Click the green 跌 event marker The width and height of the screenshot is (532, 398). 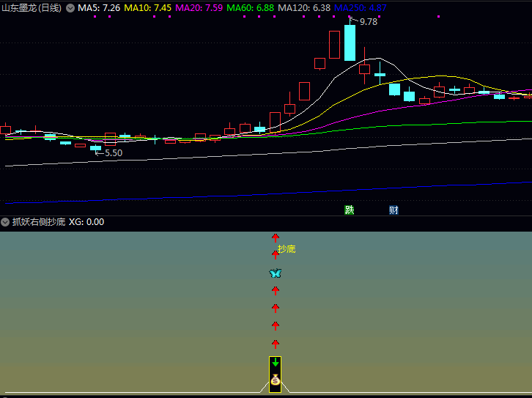coord(350,210)
